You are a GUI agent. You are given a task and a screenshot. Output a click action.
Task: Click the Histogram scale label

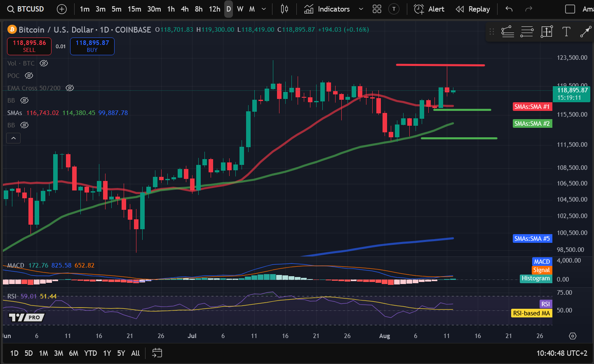click(x=536, y=278)
